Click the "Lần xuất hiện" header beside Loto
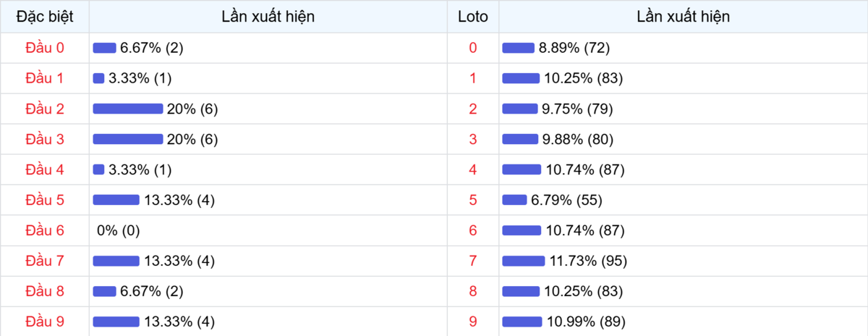 (683, 17)
